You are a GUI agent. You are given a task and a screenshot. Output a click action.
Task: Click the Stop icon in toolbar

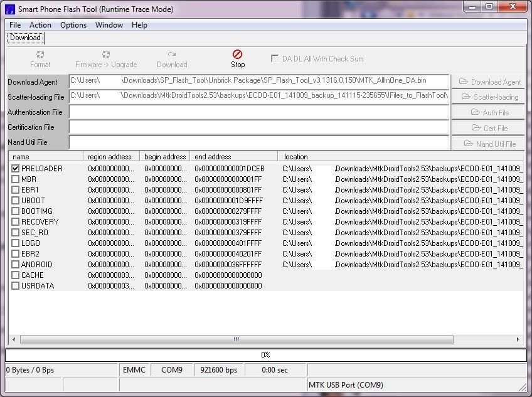[x=237, y=55]
